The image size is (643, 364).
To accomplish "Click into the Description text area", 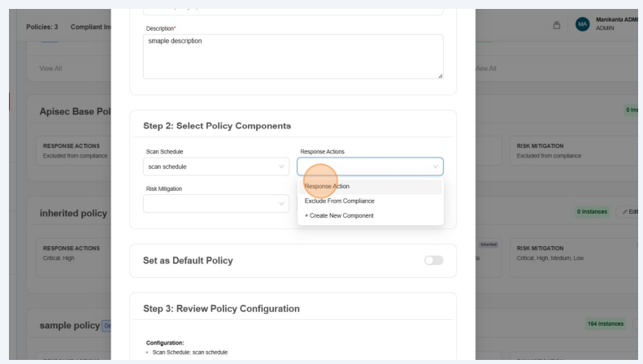I will [x=293, y=57].
